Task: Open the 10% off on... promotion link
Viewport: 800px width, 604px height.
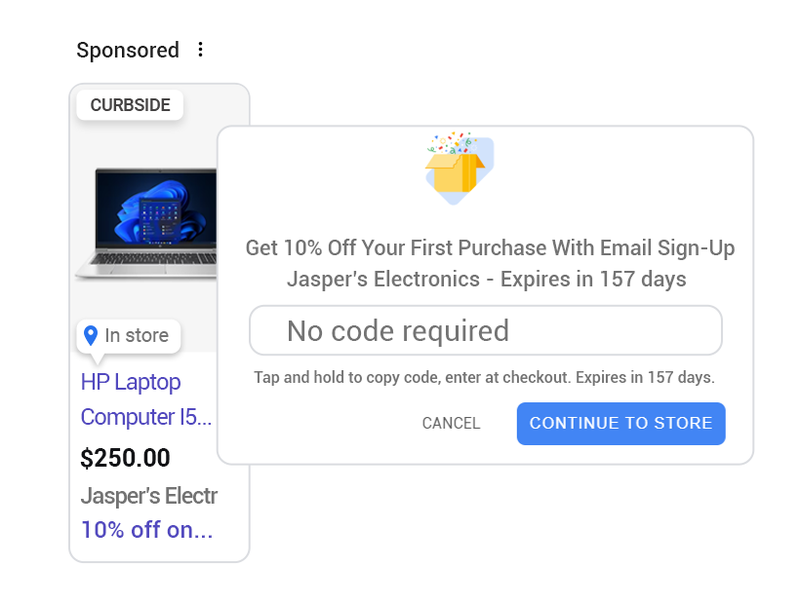Action: pos(147,530)
